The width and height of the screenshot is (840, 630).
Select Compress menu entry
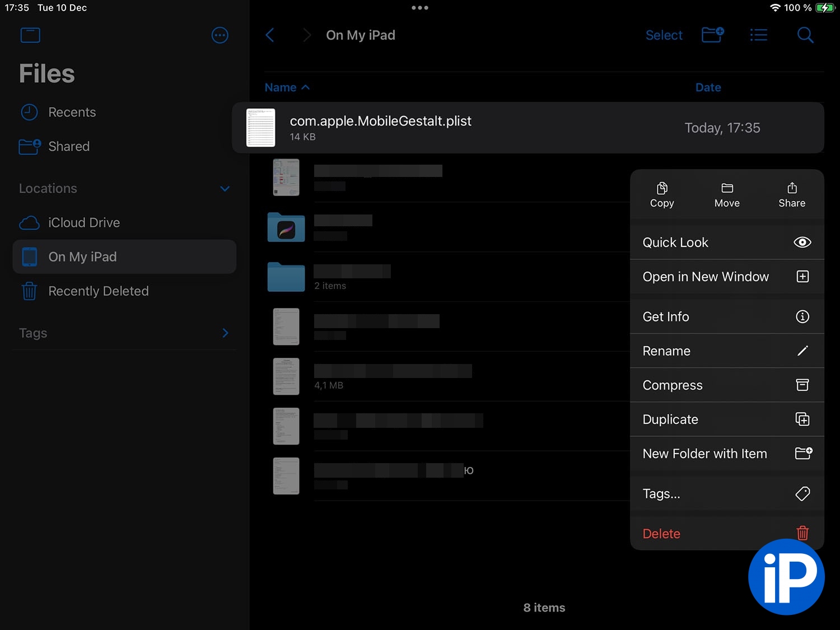tap(727, 385)
